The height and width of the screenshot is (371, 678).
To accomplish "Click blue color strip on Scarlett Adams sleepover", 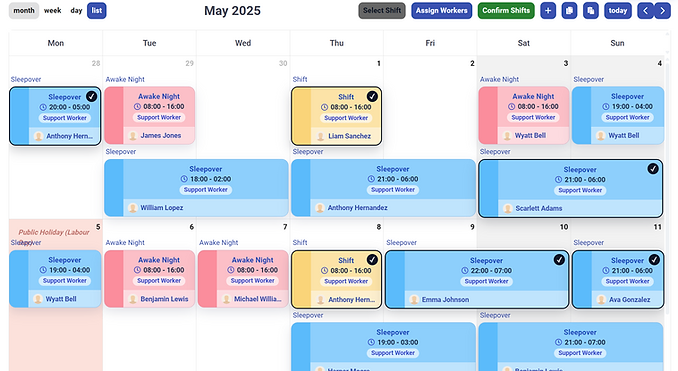I will pos(489,189).
